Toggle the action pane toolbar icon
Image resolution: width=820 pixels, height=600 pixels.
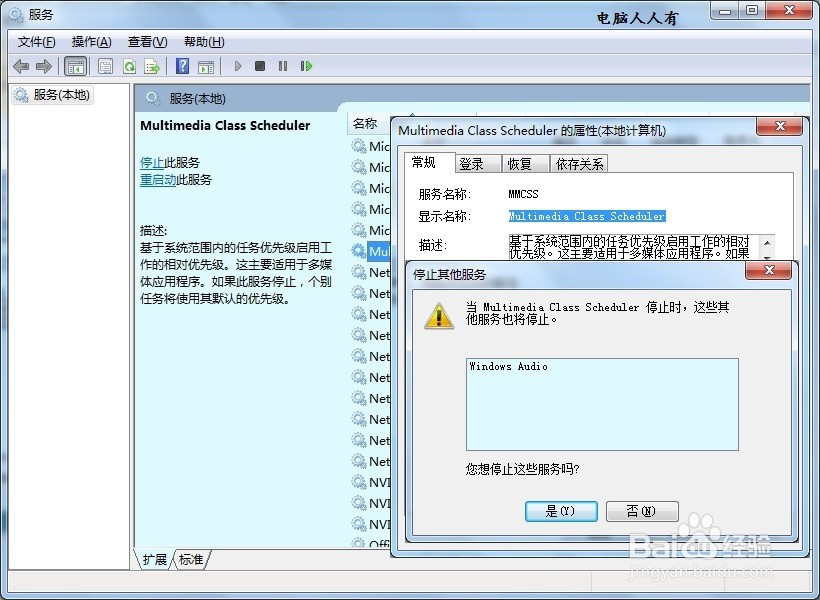tap(206, 66)
